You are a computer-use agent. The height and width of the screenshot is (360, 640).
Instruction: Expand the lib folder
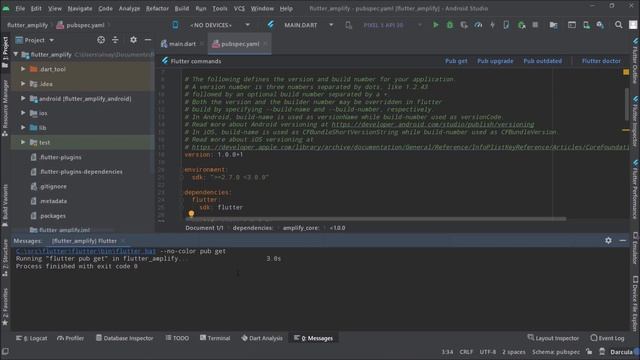pyautogui.click(x=23, y=128)
